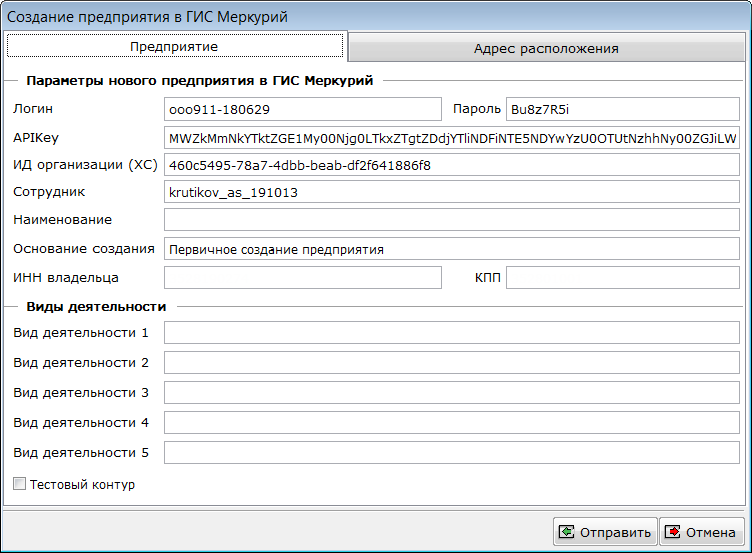Click the window title Создание предприятия
The image size is (752, 553).
coord(147,17)
